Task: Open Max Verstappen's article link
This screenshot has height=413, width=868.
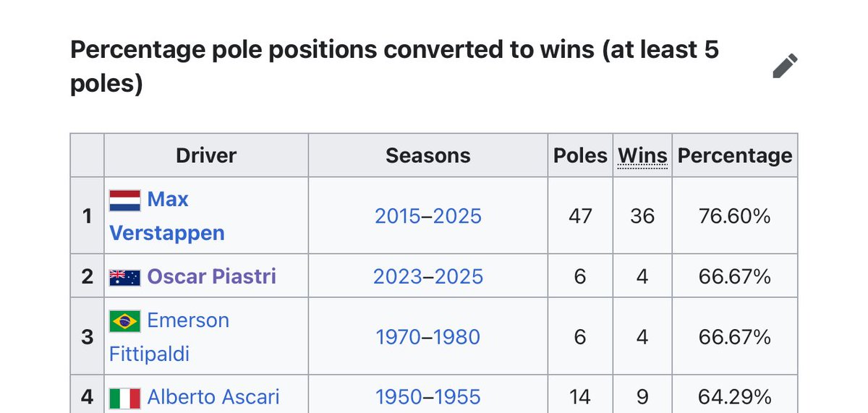Action: pos(167,216)
